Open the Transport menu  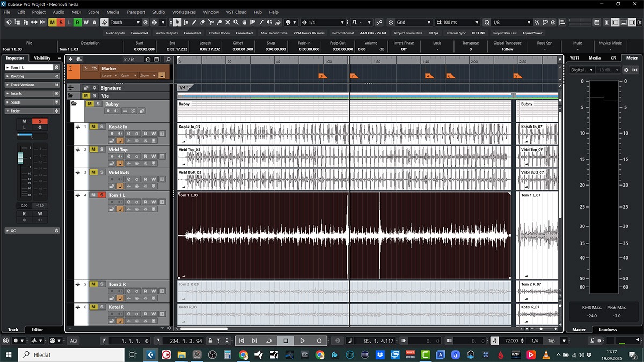(x=135, y=12)
